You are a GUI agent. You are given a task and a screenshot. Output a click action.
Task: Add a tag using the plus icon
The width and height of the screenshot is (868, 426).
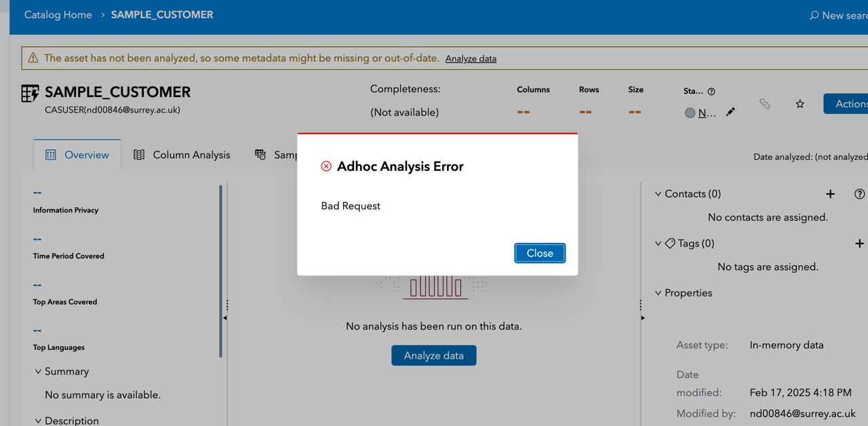click(859, 243)
